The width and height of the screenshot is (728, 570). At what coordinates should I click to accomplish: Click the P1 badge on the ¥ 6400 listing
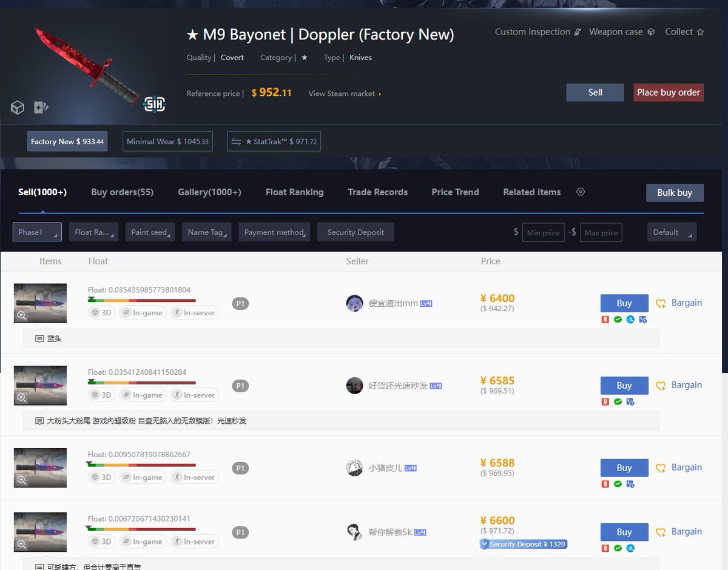point(241,303)
